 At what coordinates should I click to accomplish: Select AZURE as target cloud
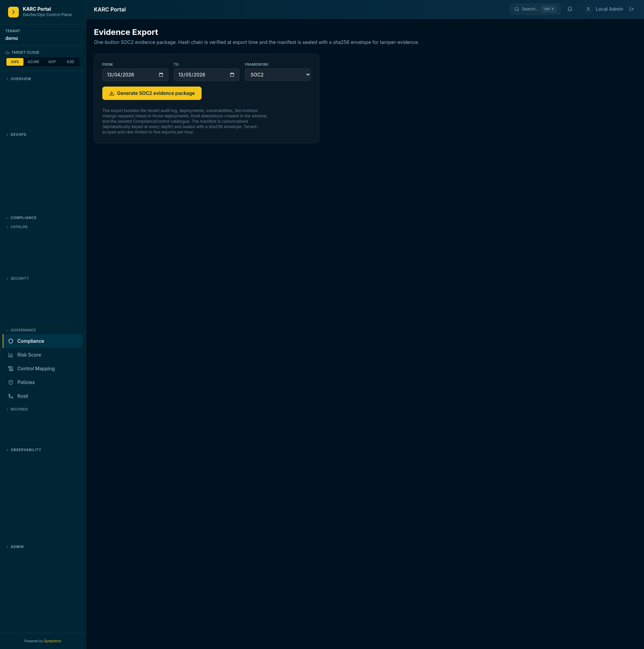33,62
